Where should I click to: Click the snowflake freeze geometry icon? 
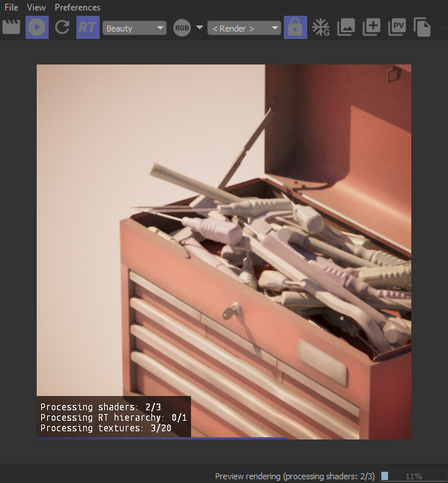(x=321, y=28)
